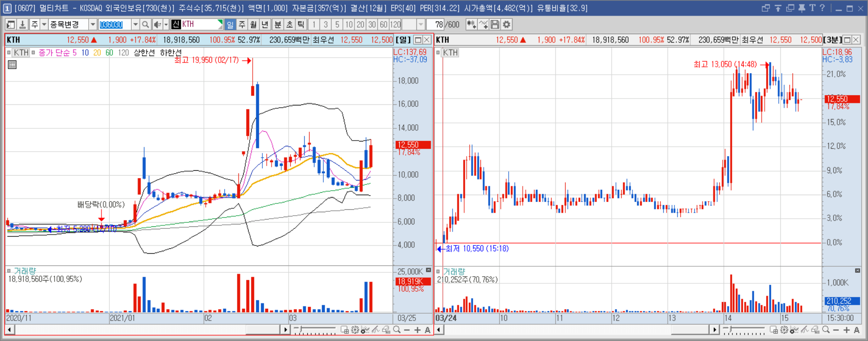Click plus zoom-in icon under 3-minute chart
This screenshot has height=341, width=868.
847,330
